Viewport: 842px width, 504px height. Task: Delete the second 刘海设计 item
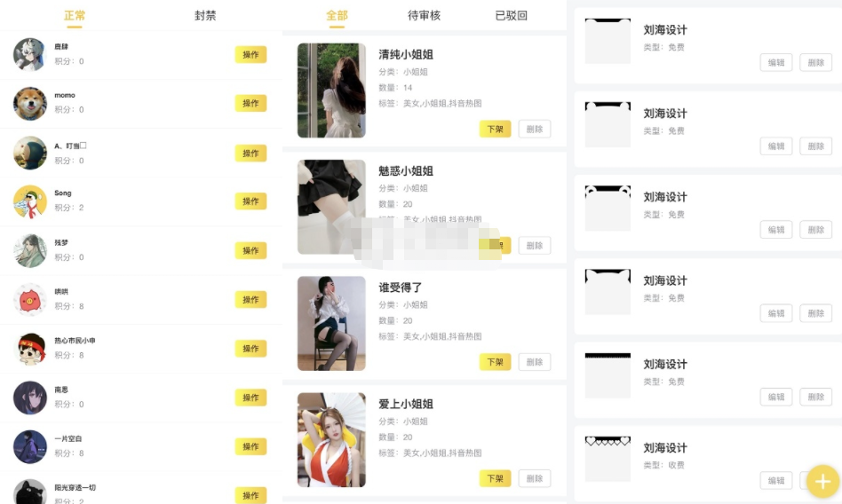point(815,146)
